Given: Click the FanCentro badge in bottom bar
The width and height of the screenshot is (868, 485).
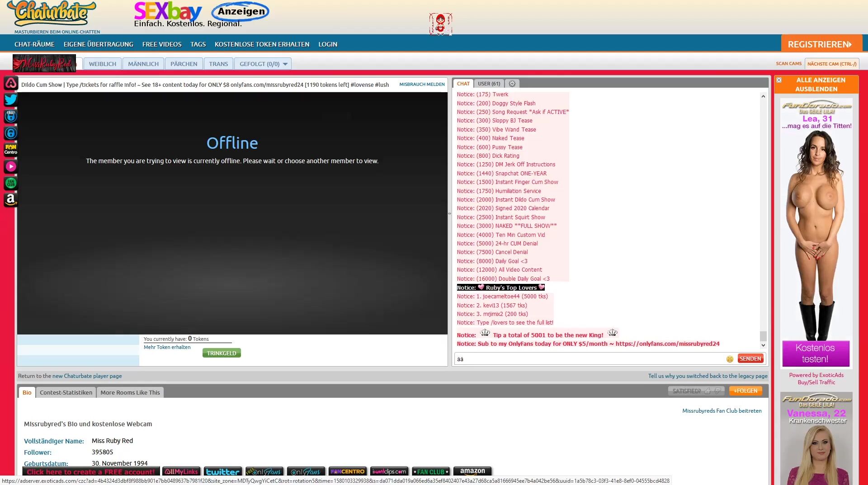Looking at the screenshot, I should [x=348, y=471].
